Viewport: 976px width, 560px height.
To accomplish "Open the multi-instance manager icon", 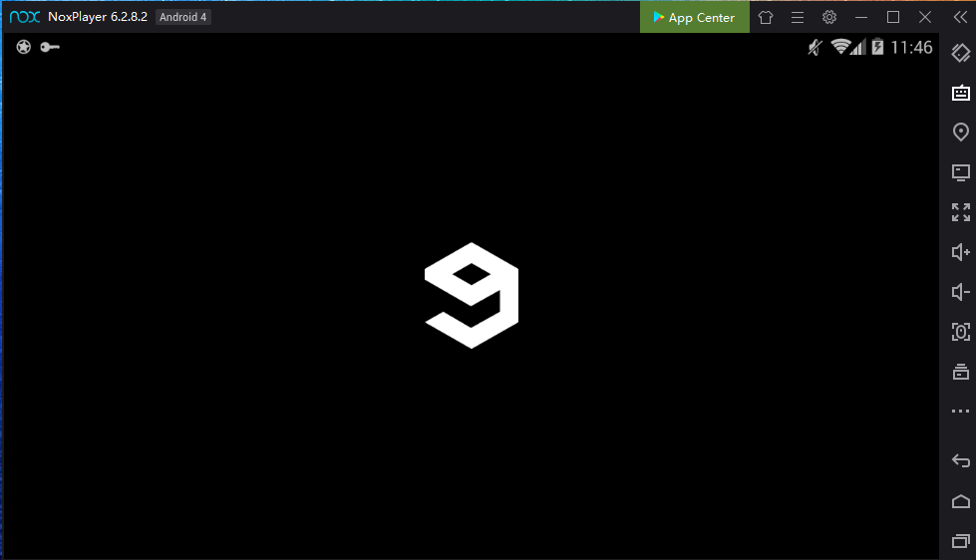I will tap(960, 372).
